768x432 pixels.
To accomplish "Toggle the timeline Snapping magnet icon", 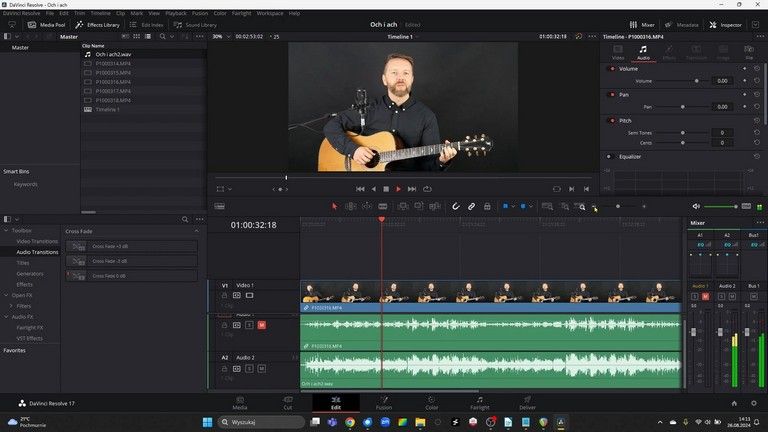I will [x=455, y=206].
